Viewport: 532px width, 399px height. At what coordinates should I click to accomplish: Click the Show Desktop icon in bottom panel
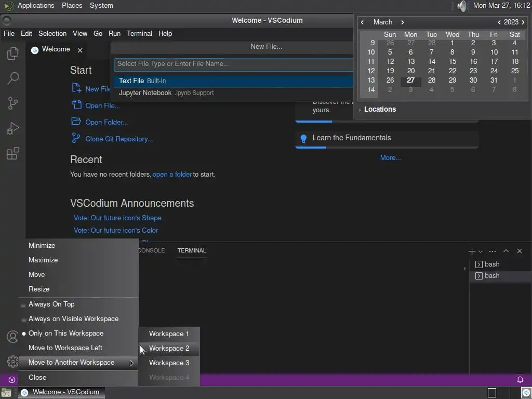(6, 393)
